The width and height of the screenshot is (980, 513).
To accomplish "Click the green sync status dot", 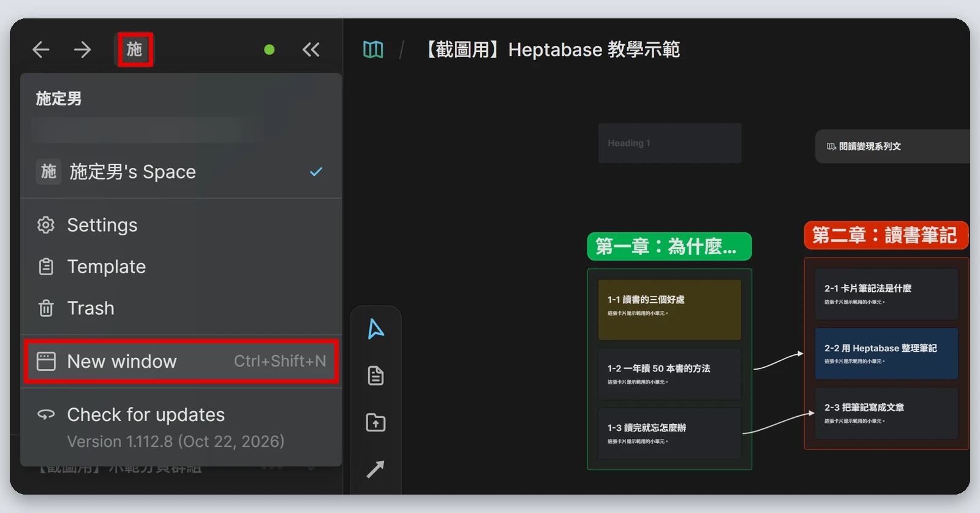I will pyautogui.click(x=269, y=50).
